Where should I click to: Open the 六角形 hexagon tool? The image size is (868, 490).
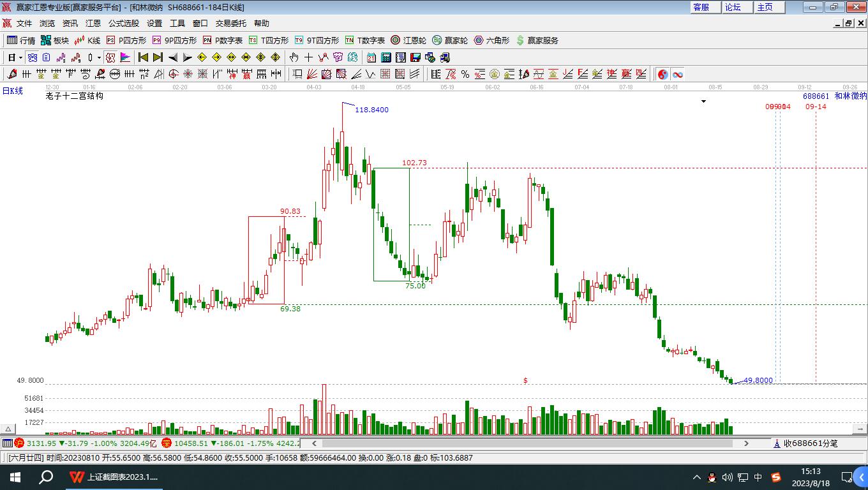tap(491, 40)
